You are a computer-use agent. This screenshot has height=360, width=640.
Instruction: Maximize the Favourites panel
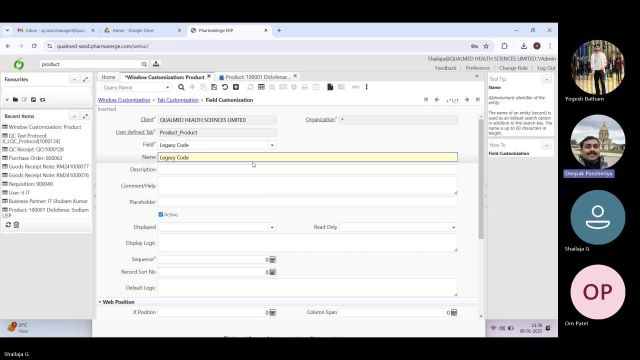[x=85, y=79]
